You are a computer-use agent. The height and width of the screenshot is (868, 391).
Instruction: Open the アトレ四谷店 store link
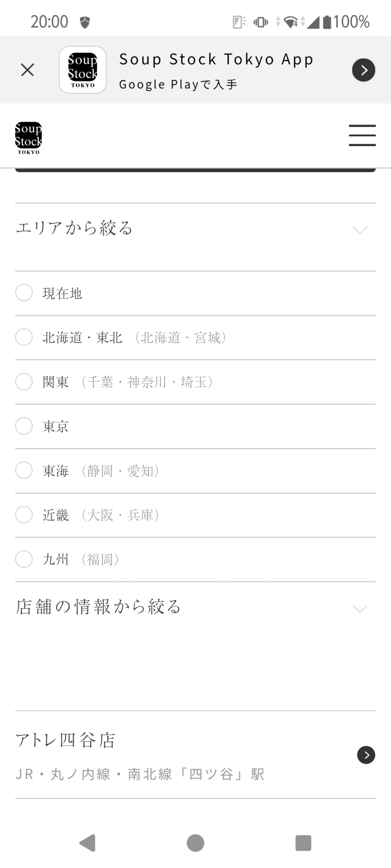point(65,740)
